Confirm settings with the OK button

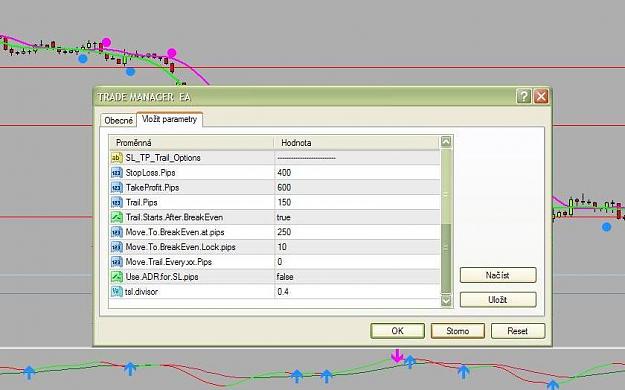(x=397, y=331)
